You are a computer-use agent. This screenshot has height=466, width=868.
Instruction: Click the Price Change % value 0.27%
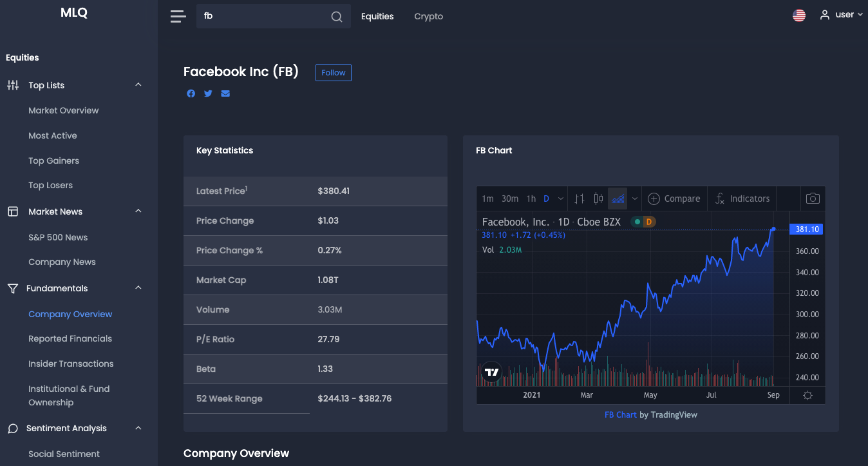330,251
